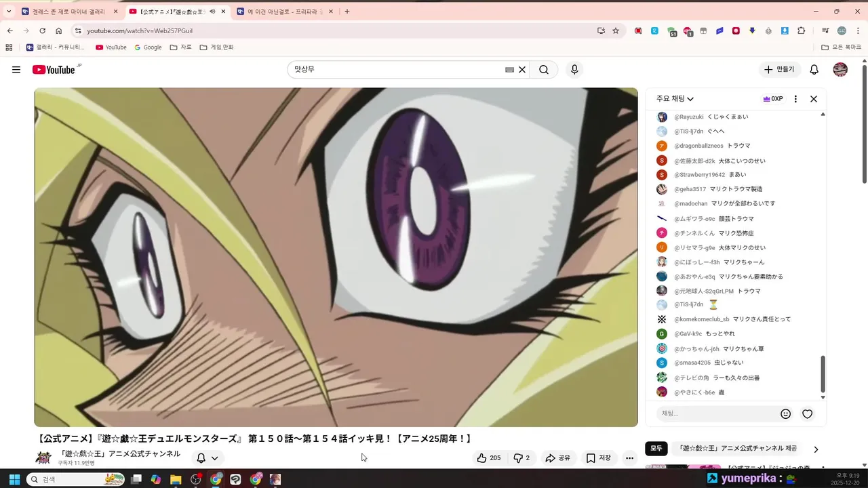Open the Windows Start menu
868x488 pixels.
14,479
